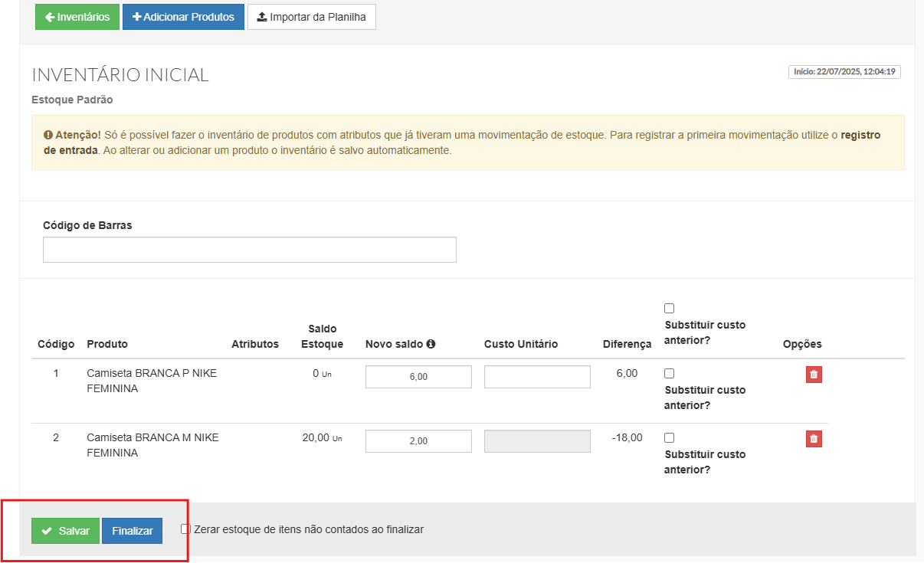Image resolution: width=924 pixels, height=563 pixels.
Task: Focus the Código de Barras field
Action: tap(250, 250)
